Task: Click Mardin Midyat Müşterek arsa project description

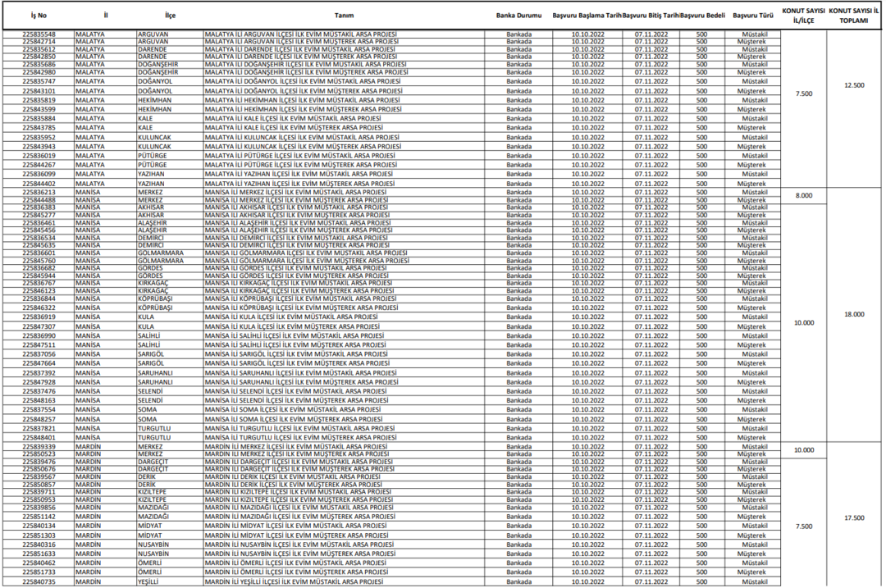Action: point(296,535)
